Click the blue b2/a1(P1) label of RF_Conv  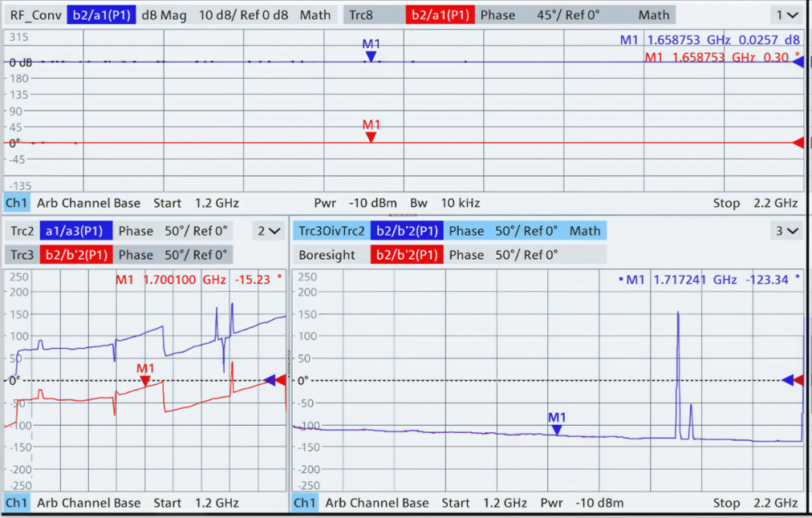tap(101, 15)
